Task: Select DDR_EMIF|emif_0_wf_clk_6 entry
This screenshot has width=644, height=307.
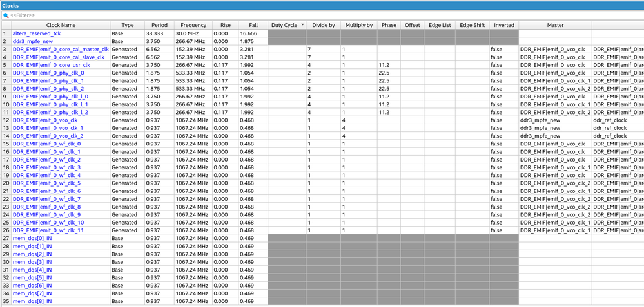Action: (47, 191)
